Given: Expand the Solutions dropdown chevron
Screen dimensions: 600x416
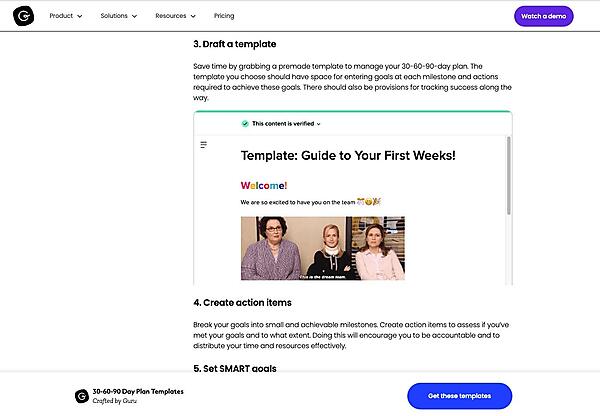Looking at the screenshot, I should [134, 16].
